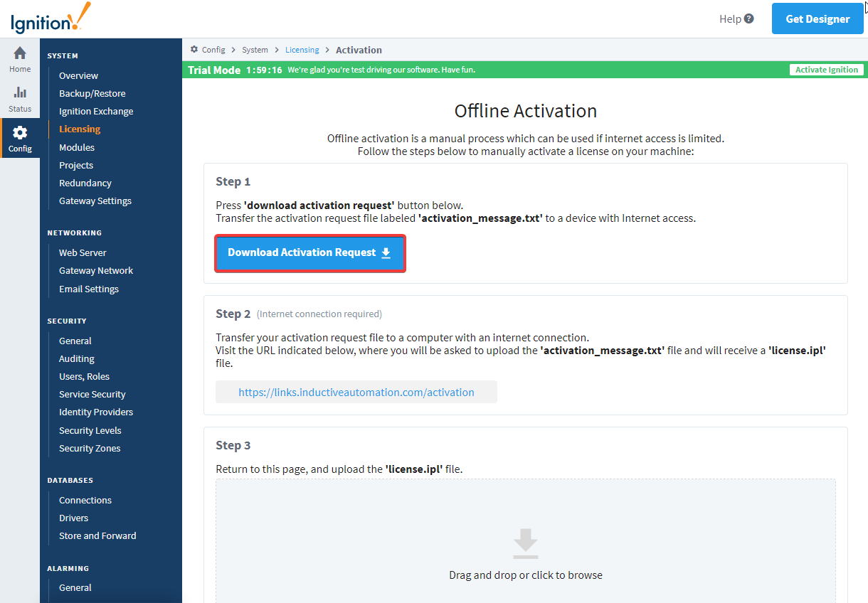Click the SECURITY sidebar section header
The height and width of the screenshot is (603, 868).
67,321
